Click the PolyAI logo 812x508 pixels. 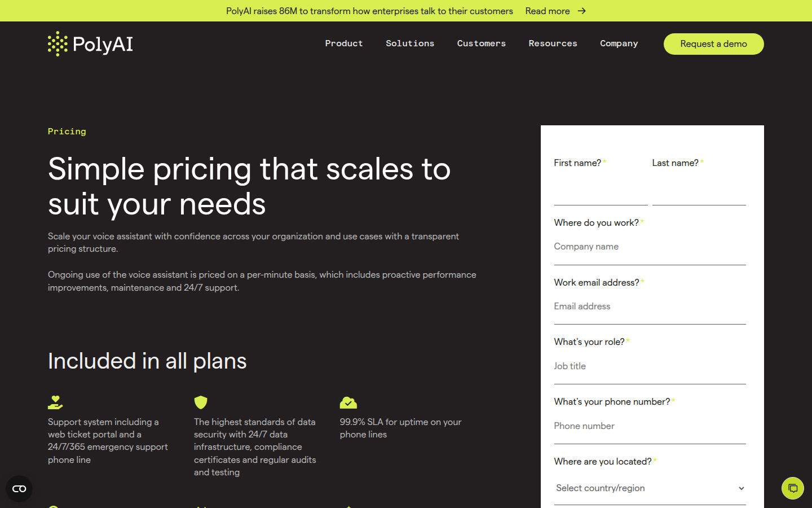(90, 44)
